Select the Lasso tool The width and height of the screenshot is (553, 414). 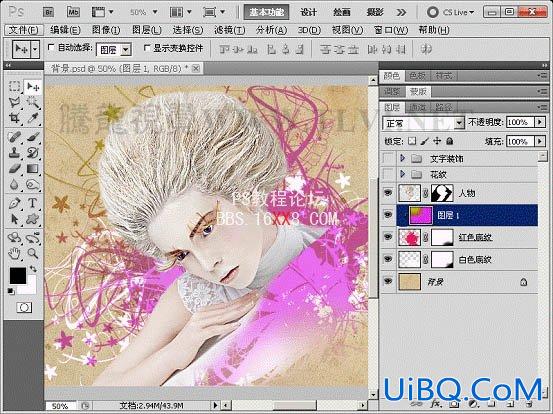coord(14,103)
